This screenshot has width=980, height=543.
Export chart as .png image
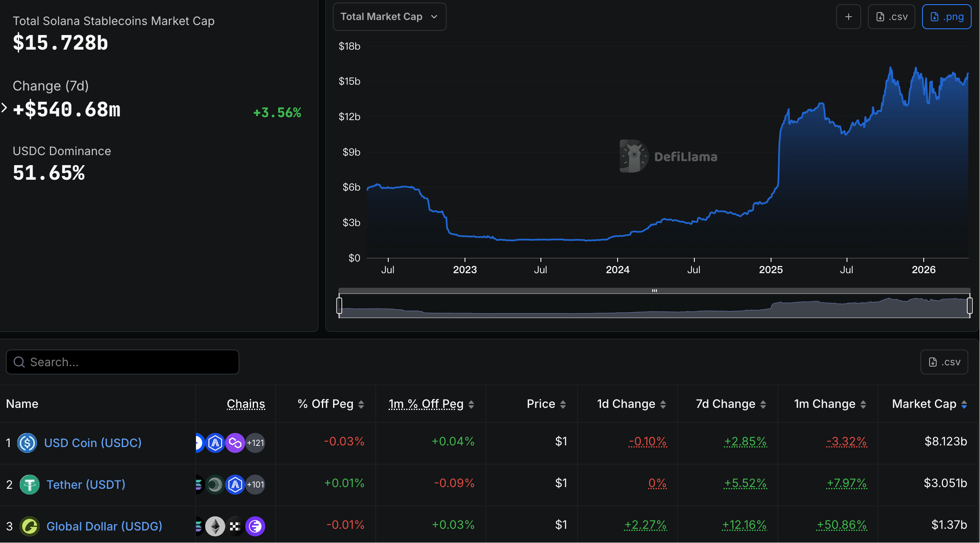[x=946, y=17]
